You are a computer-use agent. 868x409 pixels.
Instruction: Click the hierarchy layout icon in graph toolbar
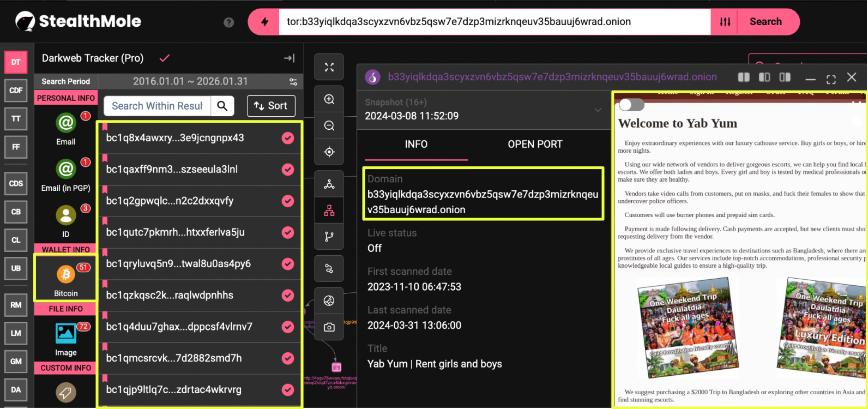[329, 210]
